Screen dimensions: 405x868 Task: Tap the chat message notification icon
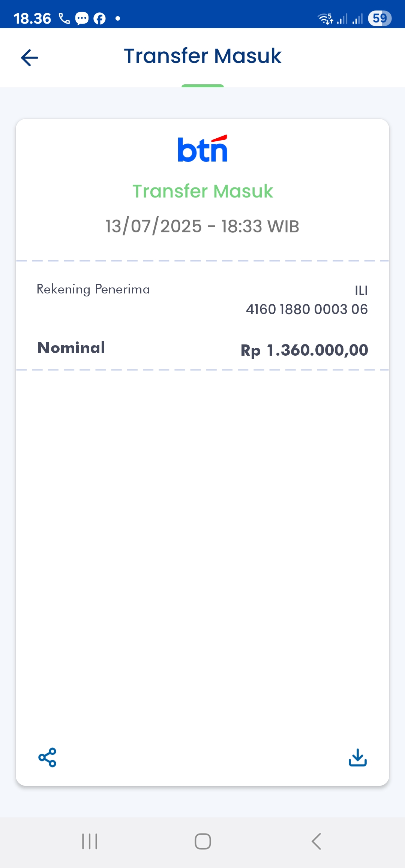pos(82,18)
